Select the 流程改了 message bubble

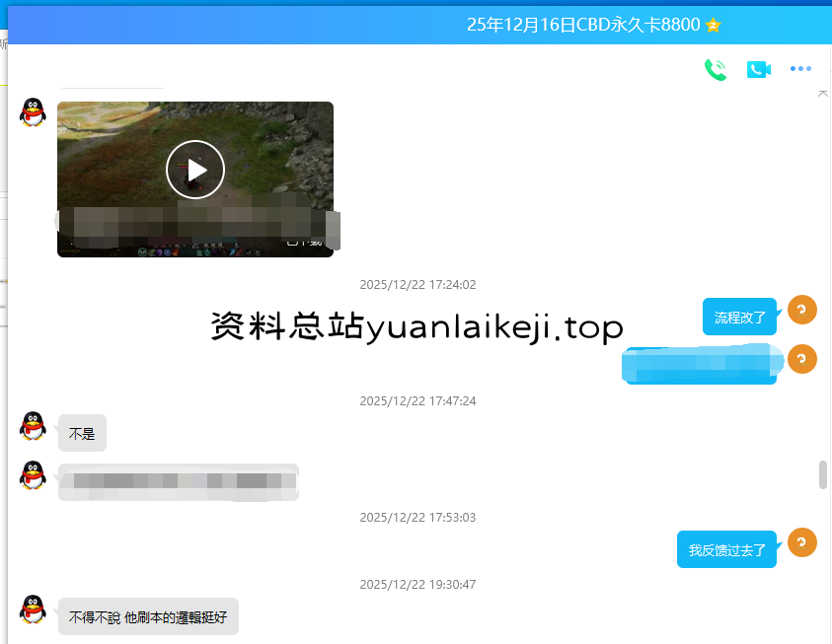click(x=739, y=317)
